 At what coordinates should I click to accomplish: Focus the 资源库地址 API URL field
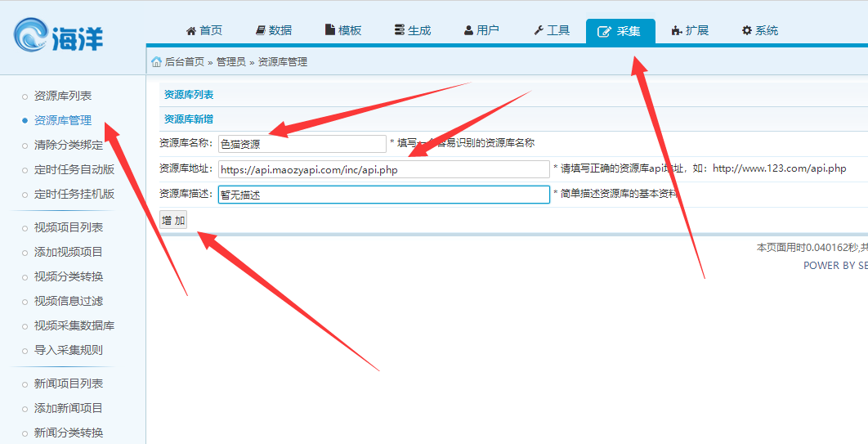click(383, 169)
